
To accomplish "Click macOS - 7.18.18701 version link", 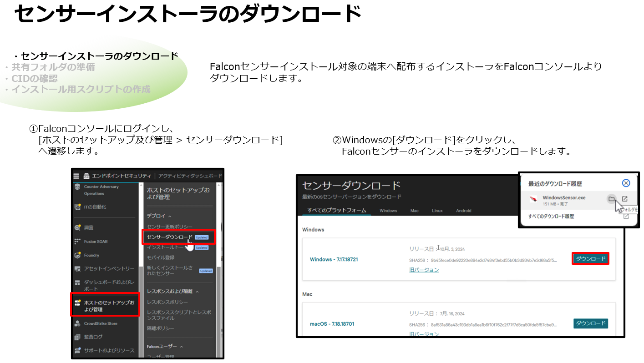I will [332, 324].
